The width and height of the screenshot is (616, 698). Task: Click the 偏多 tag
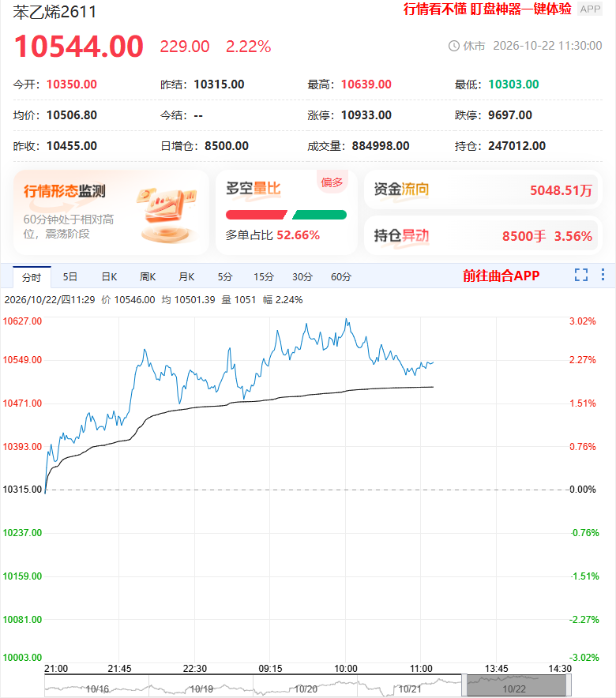click(x=332, y=182)
